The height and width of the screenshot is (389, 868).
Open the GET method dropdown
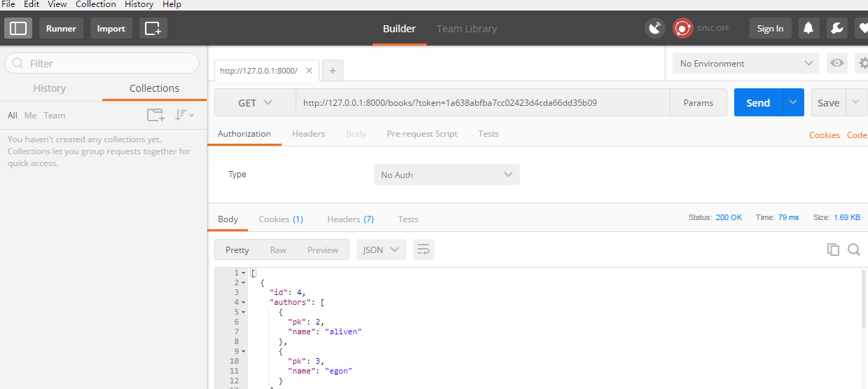[x=255, y=103]
